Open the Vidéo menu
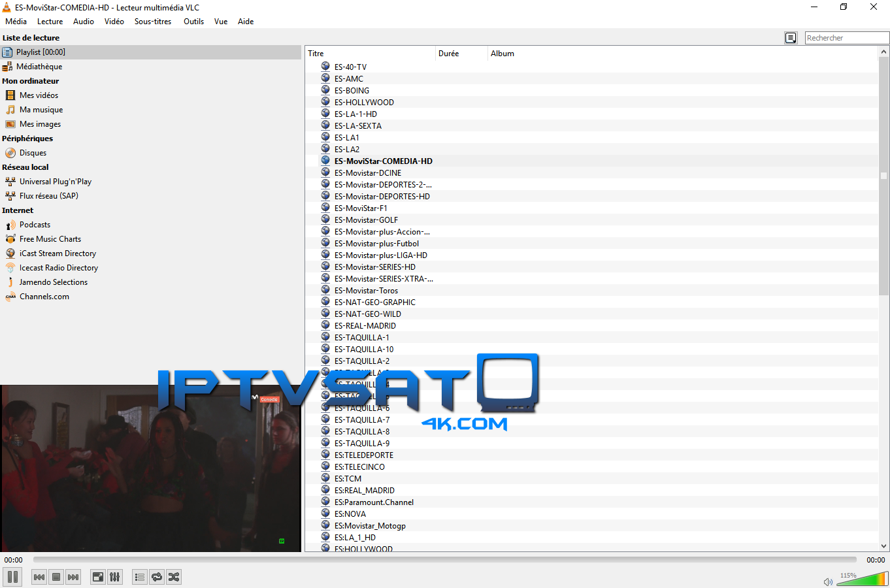890x588 pixels. (114, 22)
